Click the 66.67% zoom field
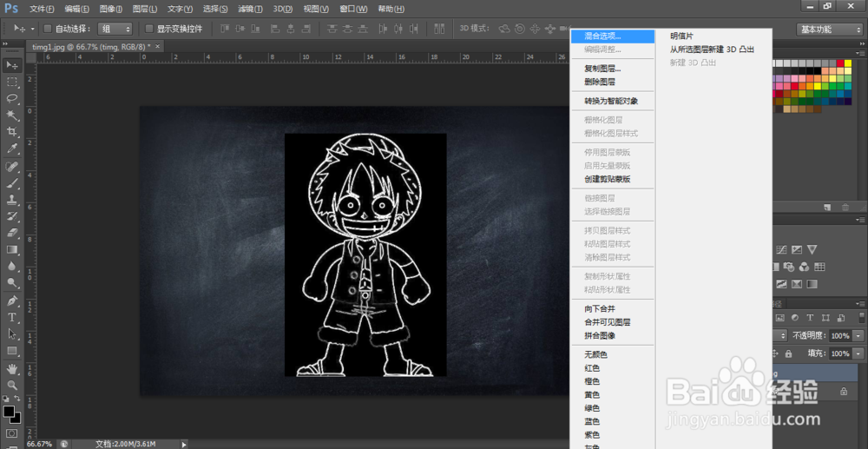 (x=39, y=444)
